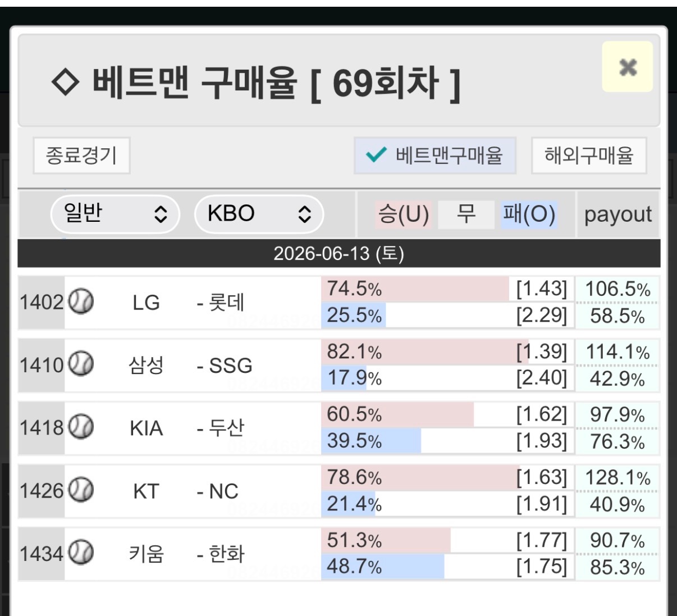Click the [2.40] odds value
The image size is (677, 616).
coord(542,378)
